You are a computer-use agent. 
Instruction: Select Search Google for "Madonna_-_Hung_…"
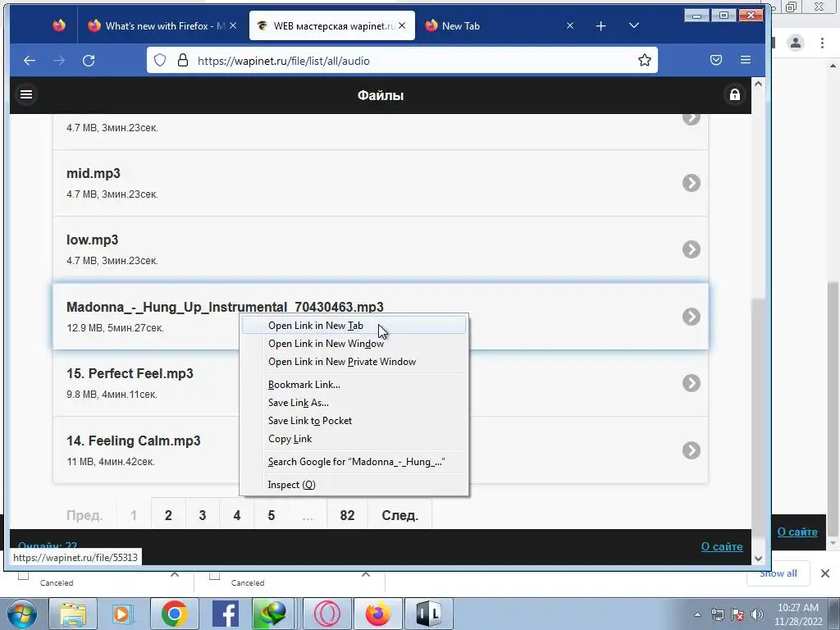354,462
